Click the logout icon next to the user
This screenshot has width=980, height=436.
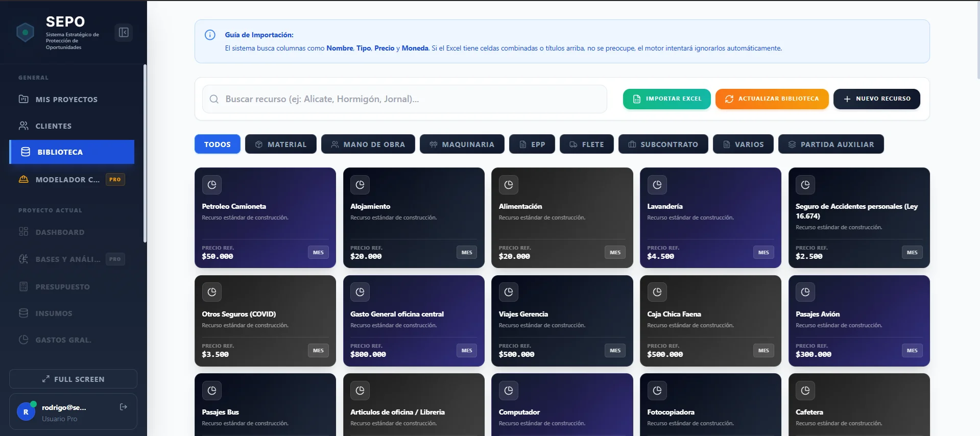(x=123, y=407)
